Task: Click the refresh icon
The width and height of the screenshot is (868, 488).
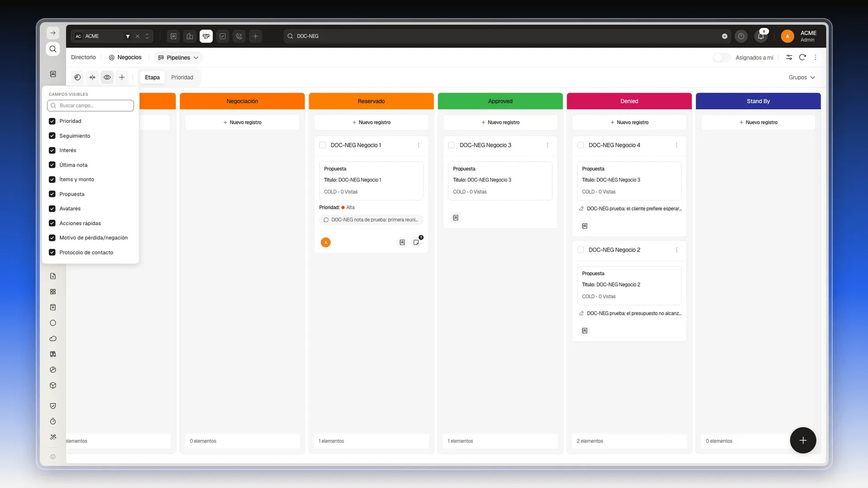Action: [802, 57]
